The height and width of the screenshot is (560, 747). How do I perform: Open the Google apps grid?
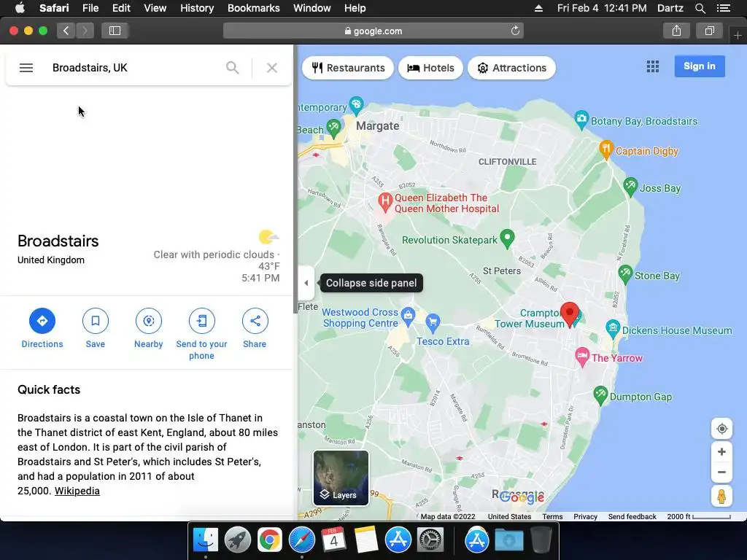coord(653,66)
